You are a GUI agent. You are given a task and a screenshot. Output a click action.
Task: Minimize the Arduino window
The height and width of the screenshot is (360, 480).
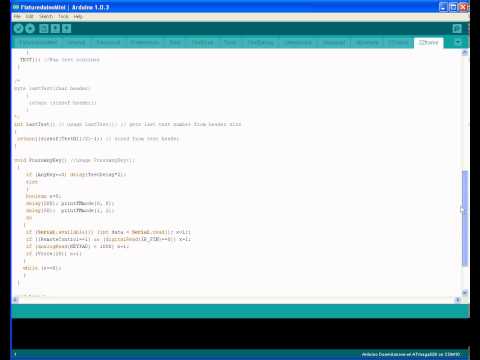click(443, 7)
